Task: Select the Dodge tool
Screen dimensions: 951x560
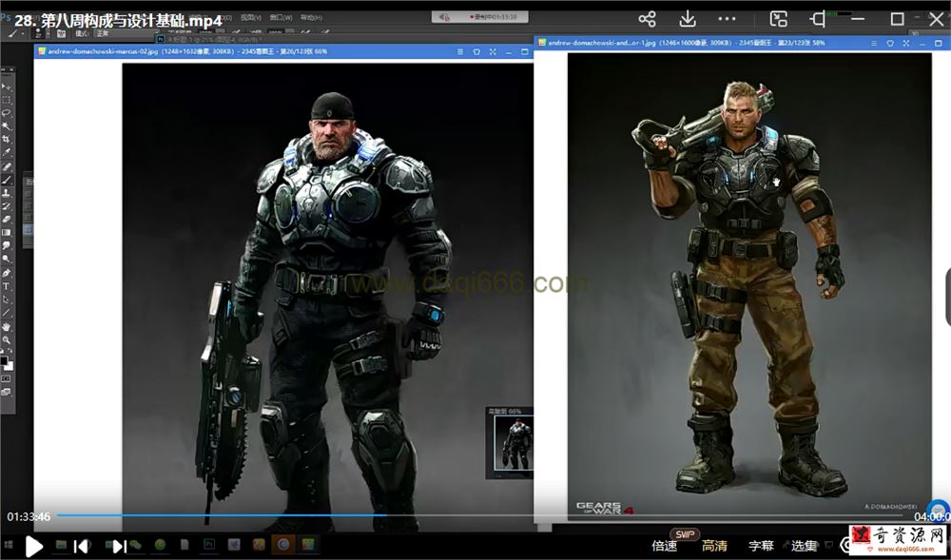Action: coord(8,259)
